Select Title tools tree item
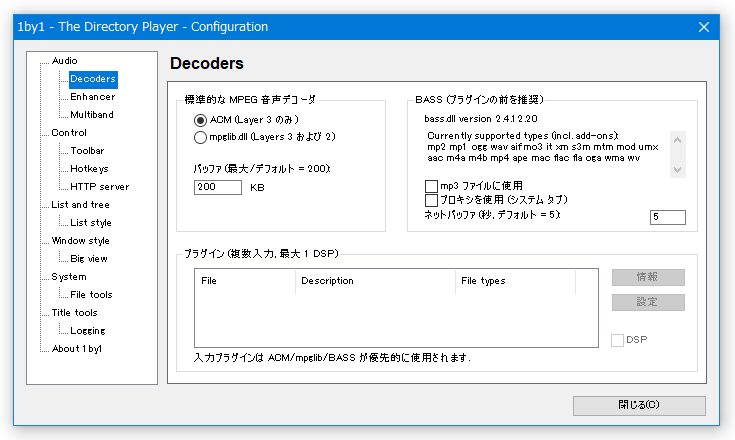This screenshot has width=735, height=440. (x=74, y=313)
